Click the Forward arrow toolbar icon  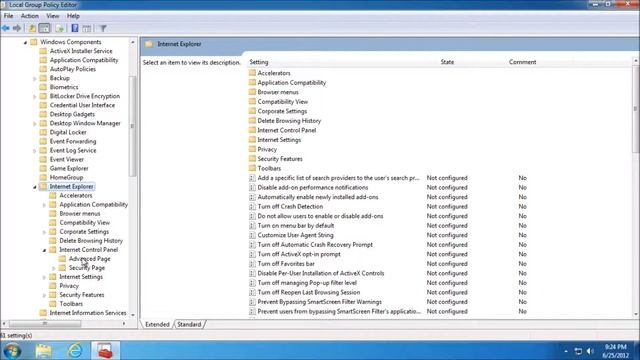click(x=17, y=28)
